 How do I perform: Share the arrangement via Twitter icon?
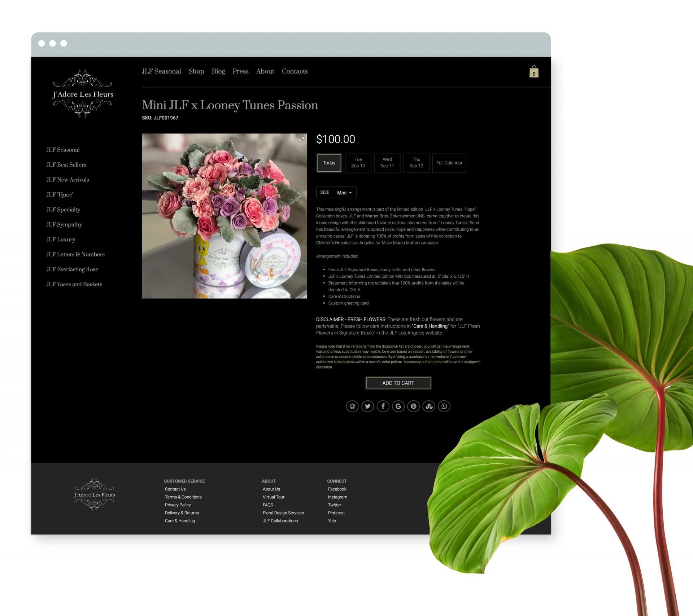coord(367,406)
